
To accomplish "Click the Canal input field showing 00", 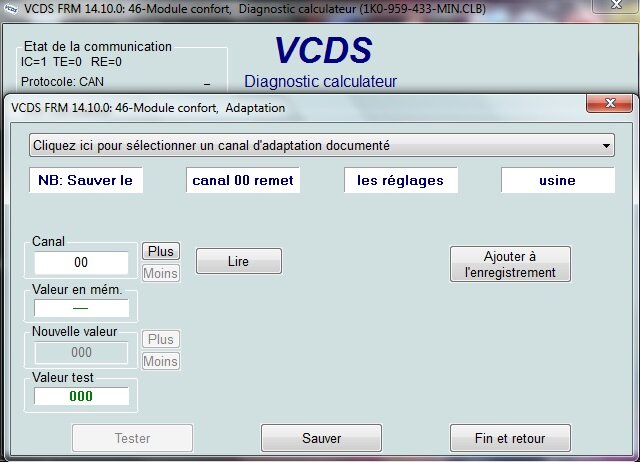I will point(81,262).
